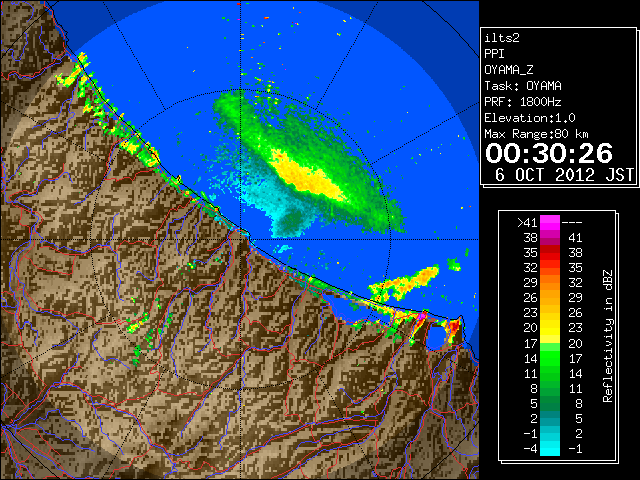
Task: Select the 'Elevation:1.0' text
Action: [x=530, y=118]
